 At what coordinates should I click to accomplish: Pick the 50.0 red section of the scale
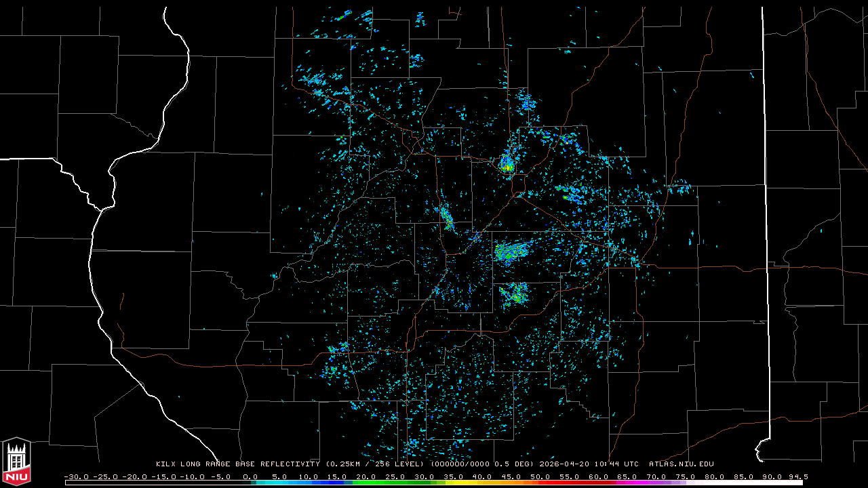point(540,483)
